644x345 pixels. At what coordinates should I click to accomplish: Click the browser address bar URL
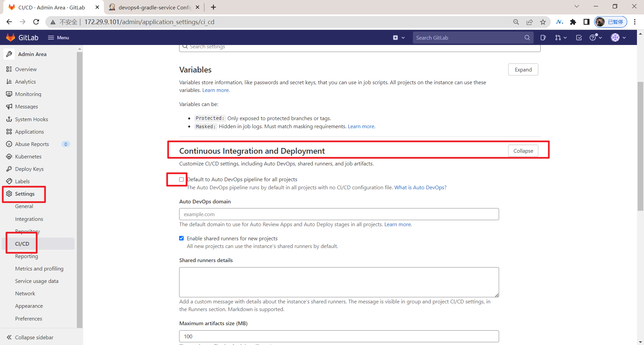149,22
